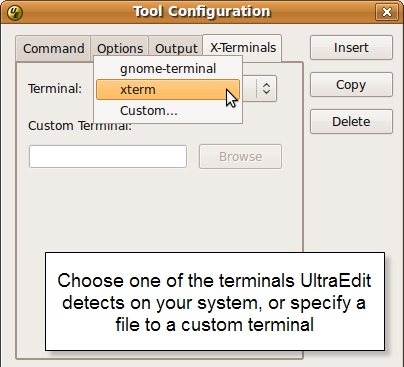Go to the Output tab
Viewport: 404px width, 367px height.
click(176, 49)
